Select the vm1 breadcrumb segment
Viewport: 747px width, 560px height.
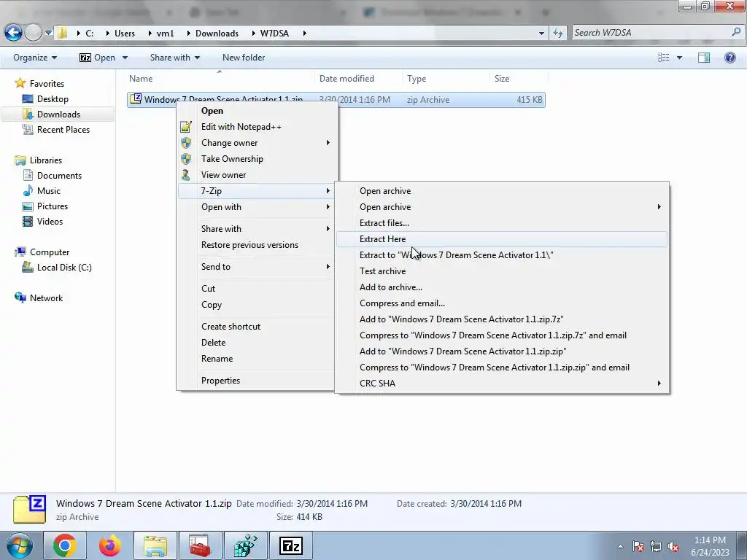click(x=165, y=34)
